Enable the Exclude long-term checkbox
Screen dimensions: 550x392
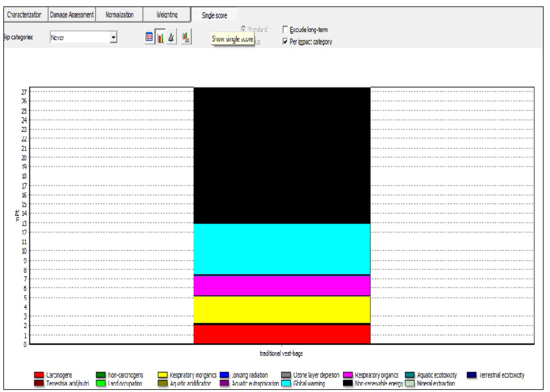point(285,29)
